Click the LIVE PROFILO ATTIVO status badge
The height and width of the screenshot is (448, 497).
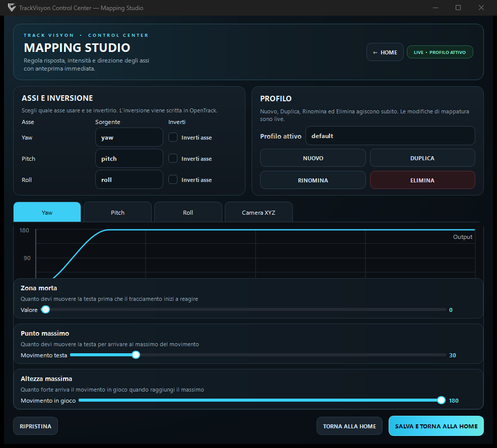click(440, 52)
